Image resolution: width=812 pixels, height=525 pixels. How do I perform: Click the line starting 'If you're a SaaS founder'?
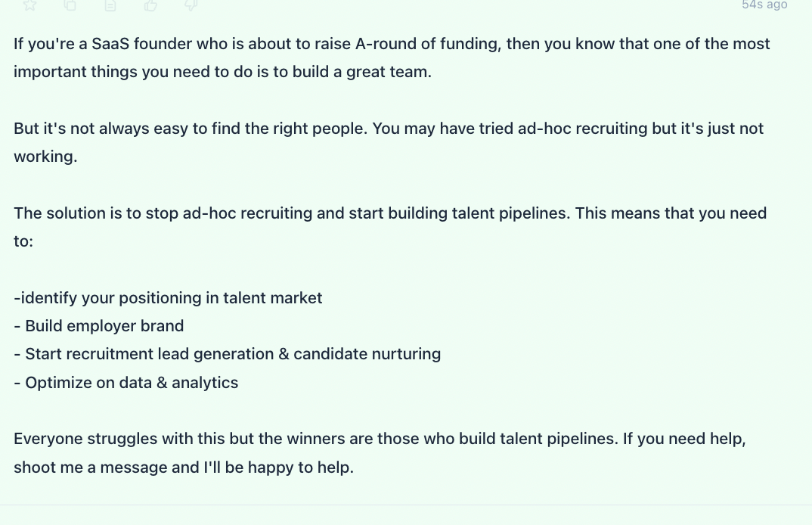point(392,44)
